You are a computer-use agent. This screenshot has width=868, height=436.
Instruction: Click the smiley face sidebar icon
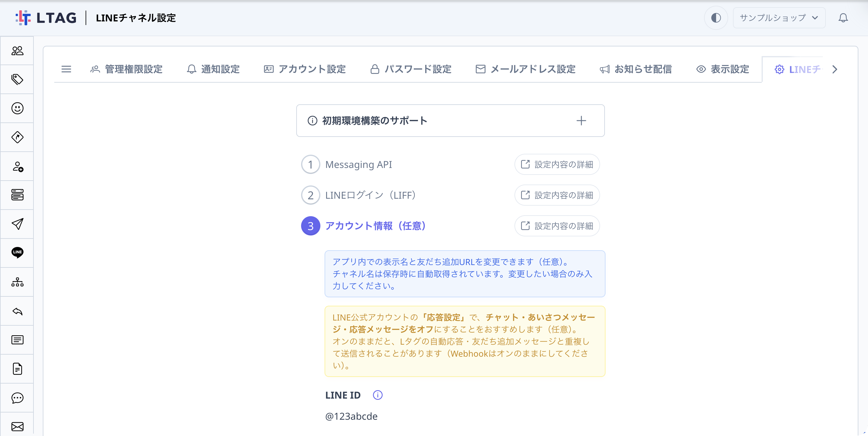point(17,108)
